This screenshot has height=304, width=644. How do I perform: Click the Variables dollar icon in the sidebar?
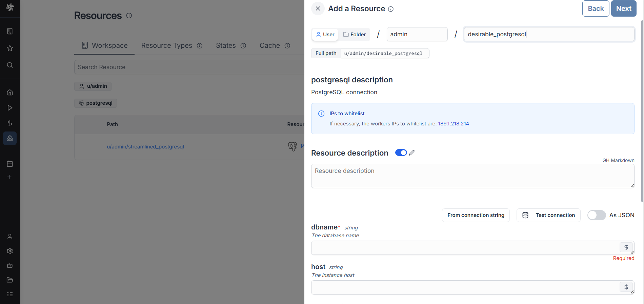(x=10, y=123)
